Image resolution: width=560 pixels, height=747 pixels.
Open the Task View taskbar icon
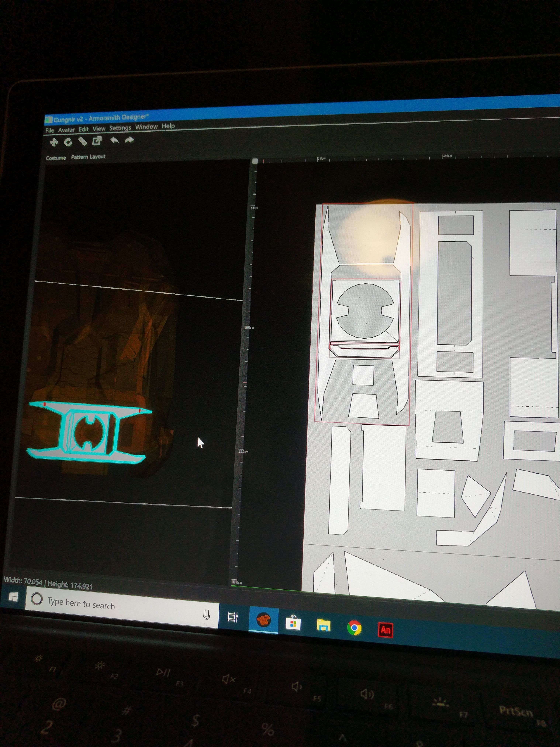click(x=233, y=617)
